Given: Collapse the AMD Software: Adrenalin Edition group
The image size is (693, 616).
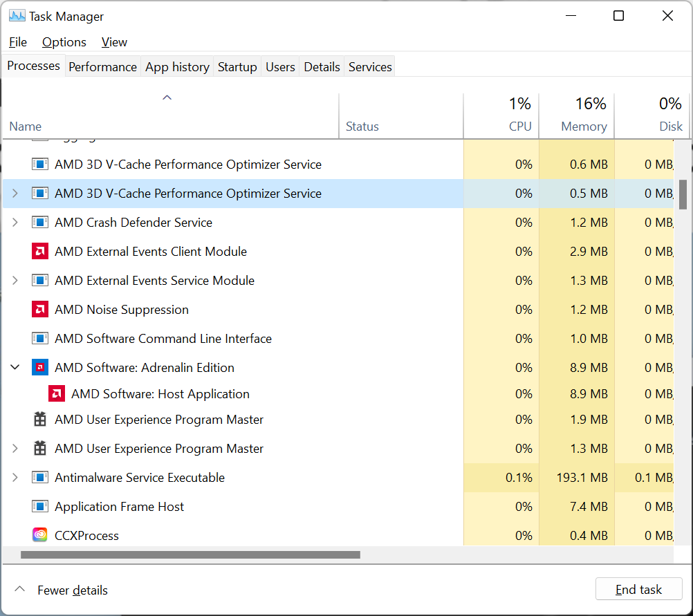Looking at the screenshot, I should tap(15, 368).
